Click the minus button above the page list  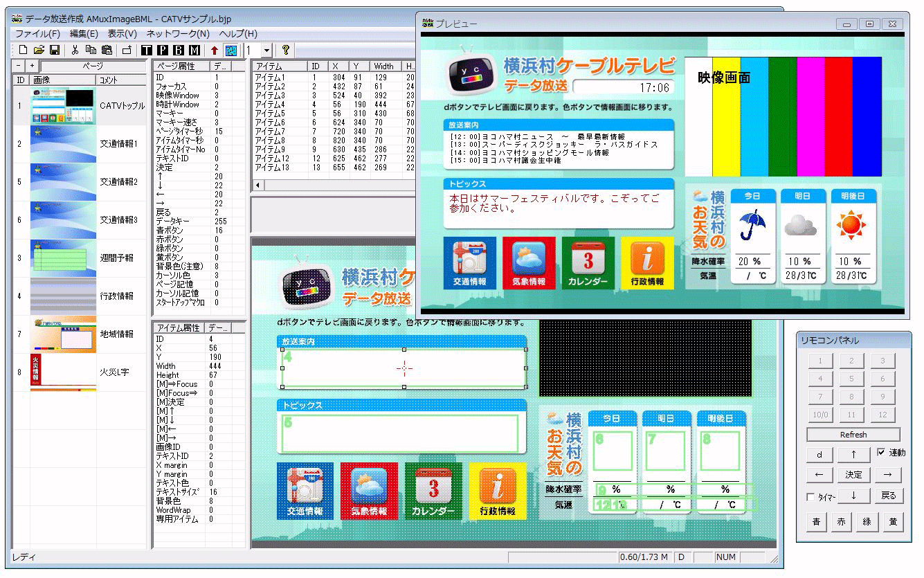19,66
